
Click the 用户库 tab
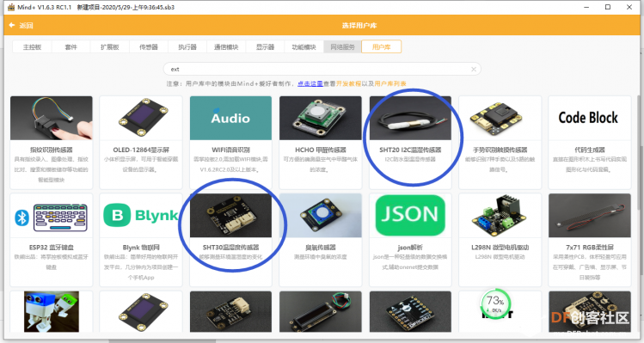pos(381,46)
